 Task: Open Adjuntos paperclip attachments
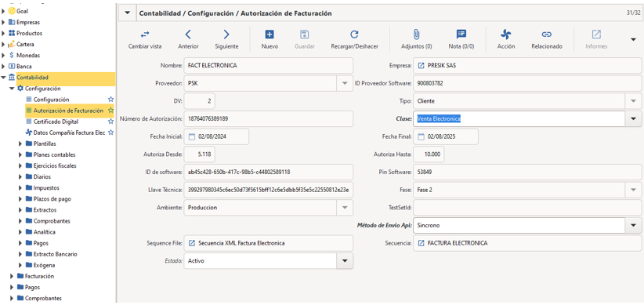tap(416, 34)
